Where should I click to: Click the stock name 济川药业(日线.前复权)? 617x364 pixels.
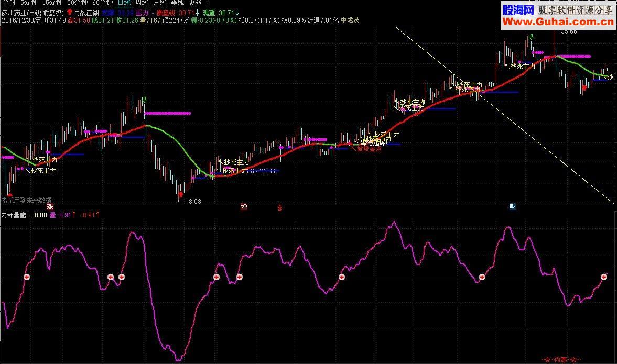click(x=33, y=13)
